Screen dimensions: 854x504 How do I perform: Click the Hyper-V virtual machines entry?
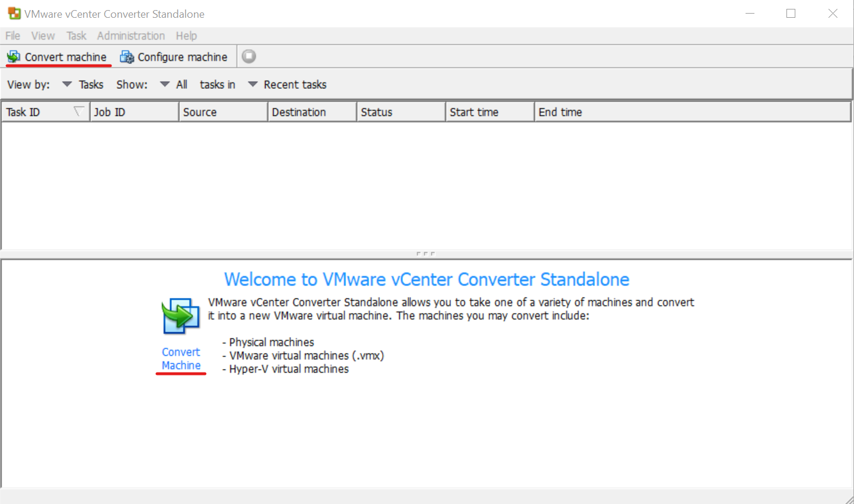[x=286, y=369]
